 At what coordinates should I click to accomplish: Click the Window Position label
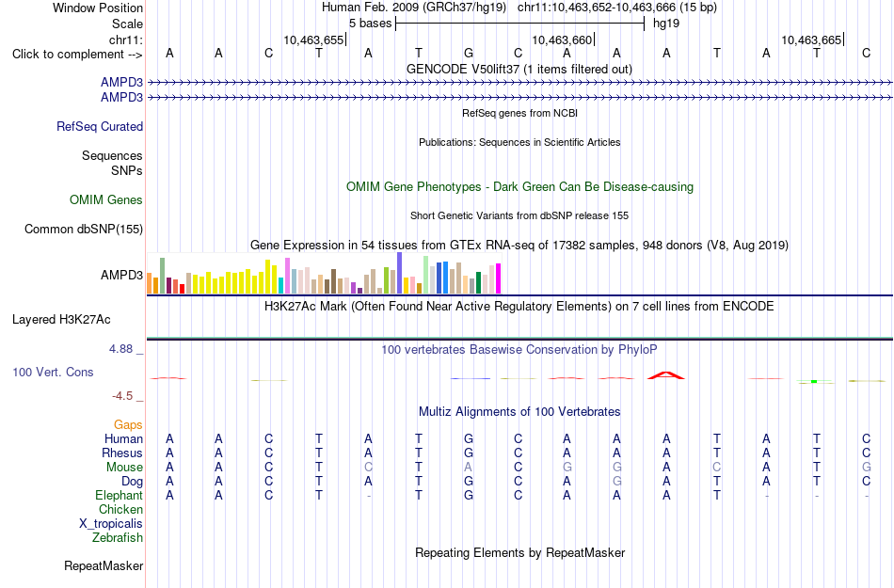[x=98, y=8]
